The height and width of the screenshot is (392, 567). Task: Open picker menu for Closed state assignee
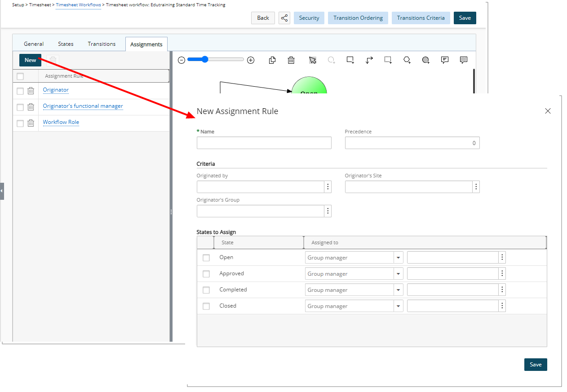pos(502,306)
